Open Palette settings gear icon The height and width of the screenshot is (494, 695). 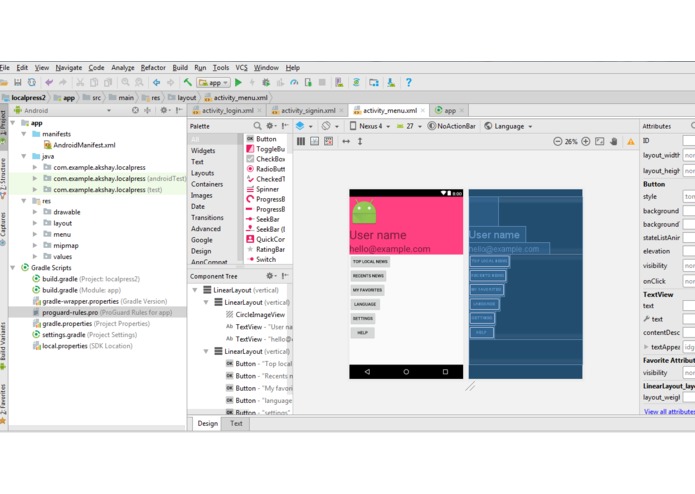click(270, 126)
